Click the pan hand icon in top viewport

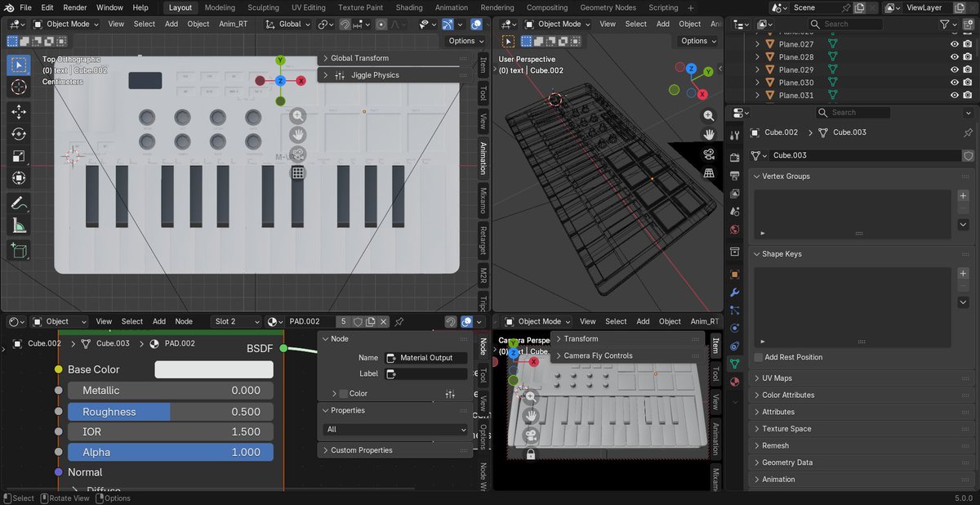[x=298, y=135]
